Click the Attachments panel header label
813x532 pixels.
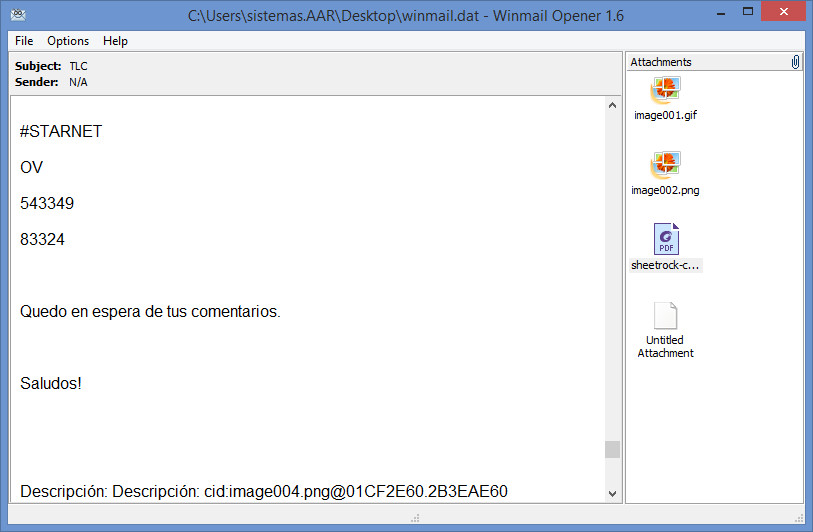(661, 62)
